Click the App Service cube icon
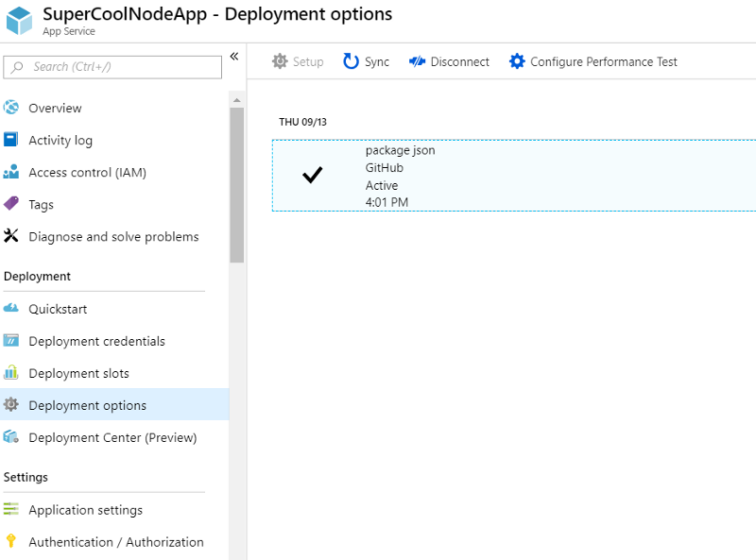 point(19,20)
